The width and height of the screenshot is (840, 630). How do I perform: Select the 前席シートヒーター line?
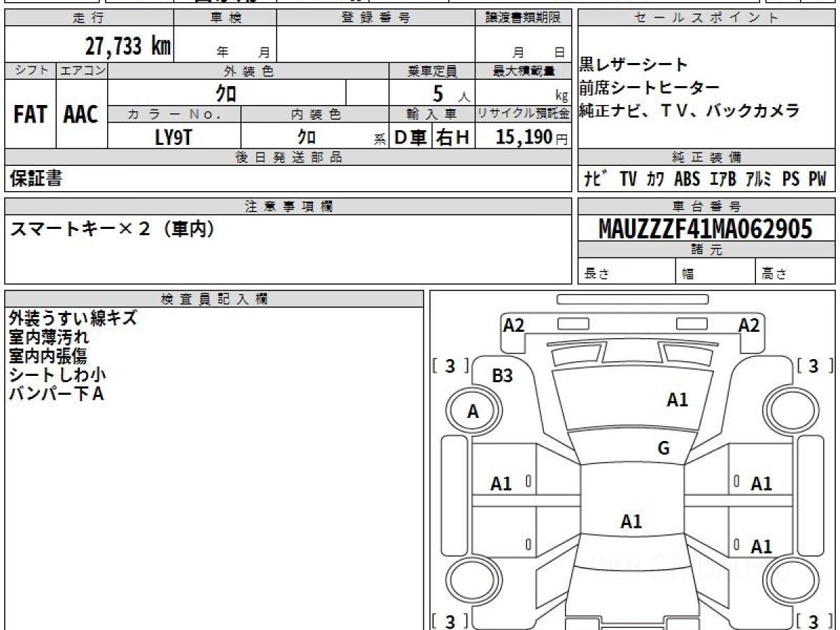pyautogui.click(x=649, y=88)
